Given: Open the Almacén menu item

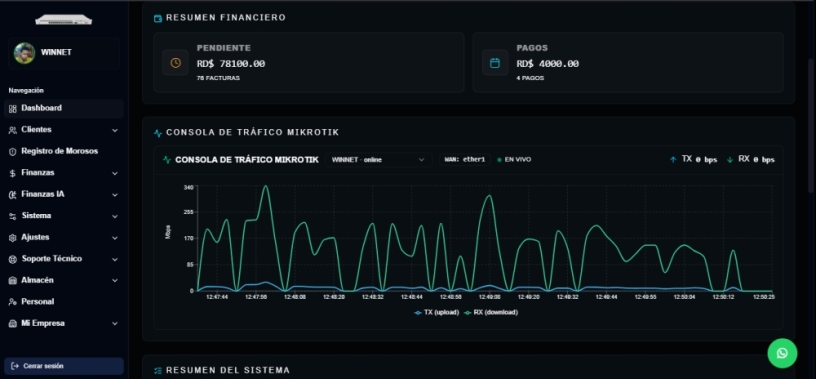Looking at the screenshot, I should pos(63,280).
